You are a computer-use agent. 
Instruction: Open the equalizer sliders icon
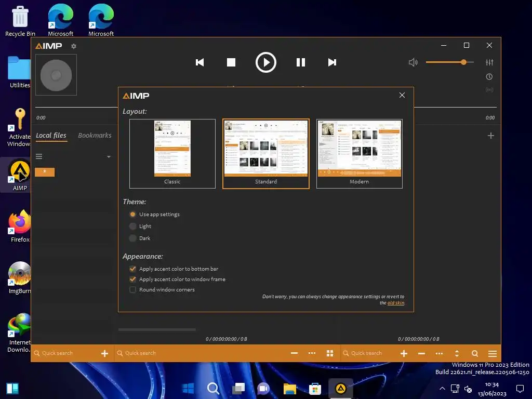click(x=489, y=62)
